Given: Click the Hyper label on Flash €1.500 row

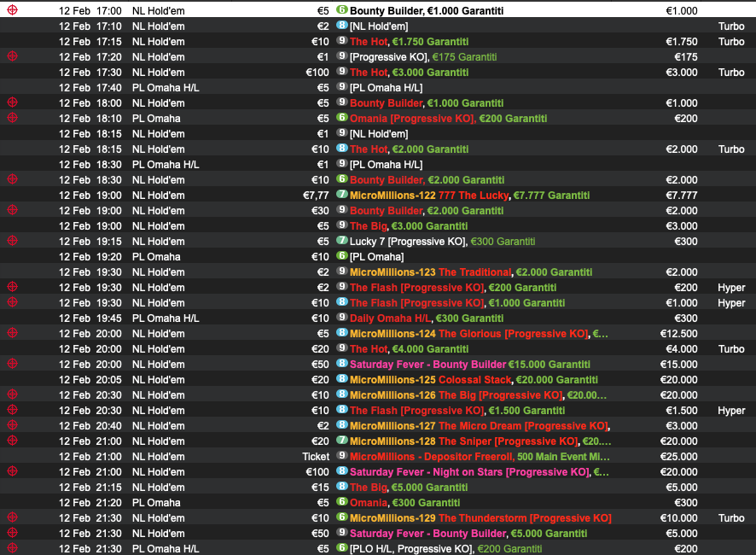Looking at the screenshot, I should [731, 411].
